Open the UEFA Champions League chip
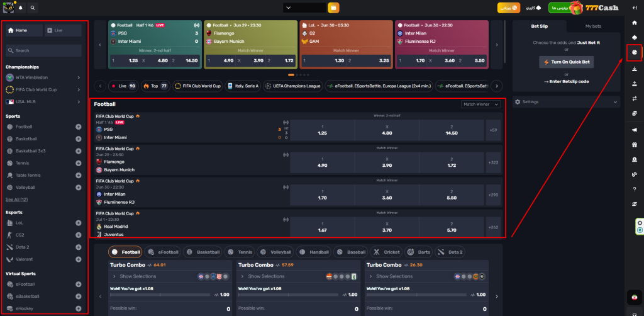Image resolution: width=644 pixels, height=316 pixels. pyautogui.click(x=293, y=86)
